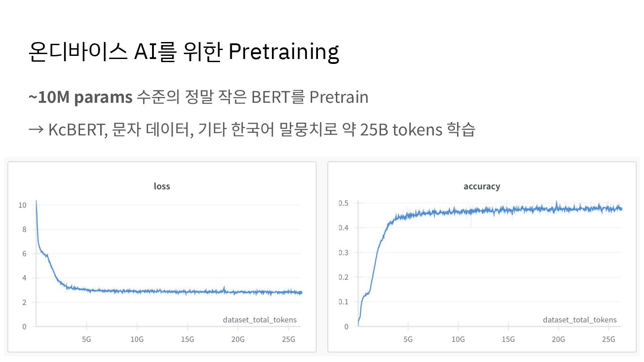Click the 15G tick on the loss chart
The image size is (644, 362).
click(187, 339)
